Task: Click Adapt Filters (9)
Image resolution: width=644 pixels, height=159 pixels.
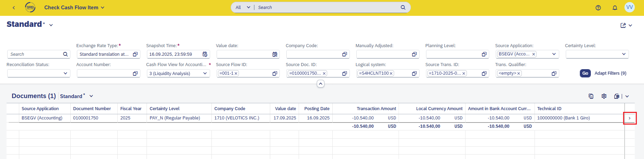Action: coord(610,73)
